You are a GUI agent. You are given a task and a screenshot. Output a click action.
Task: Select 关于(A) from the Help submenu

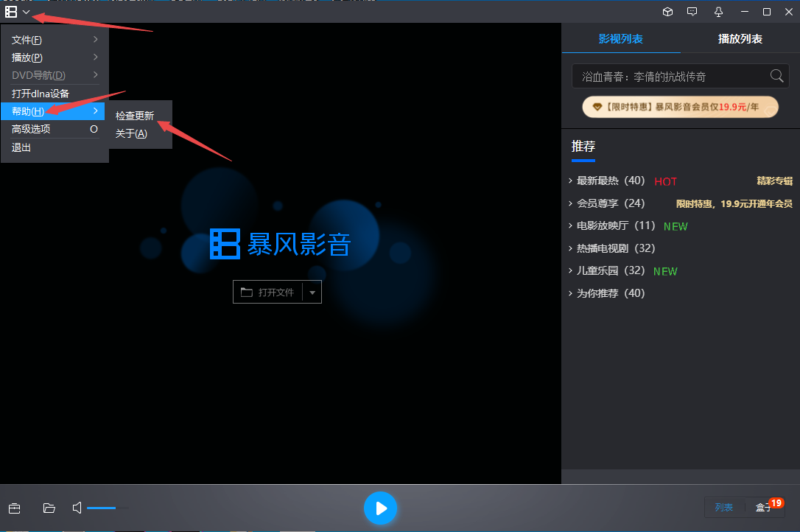point(131,133)
